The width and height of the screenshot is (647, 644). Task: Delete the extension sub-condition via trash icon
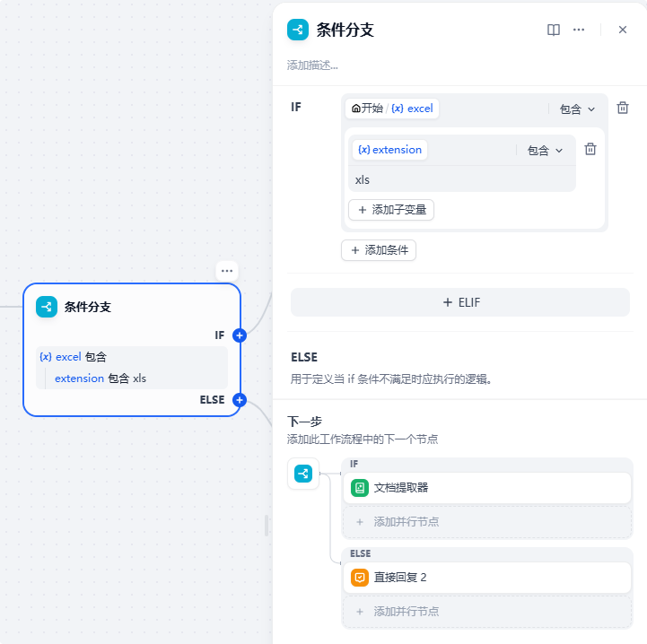click(x=590, y=150)
